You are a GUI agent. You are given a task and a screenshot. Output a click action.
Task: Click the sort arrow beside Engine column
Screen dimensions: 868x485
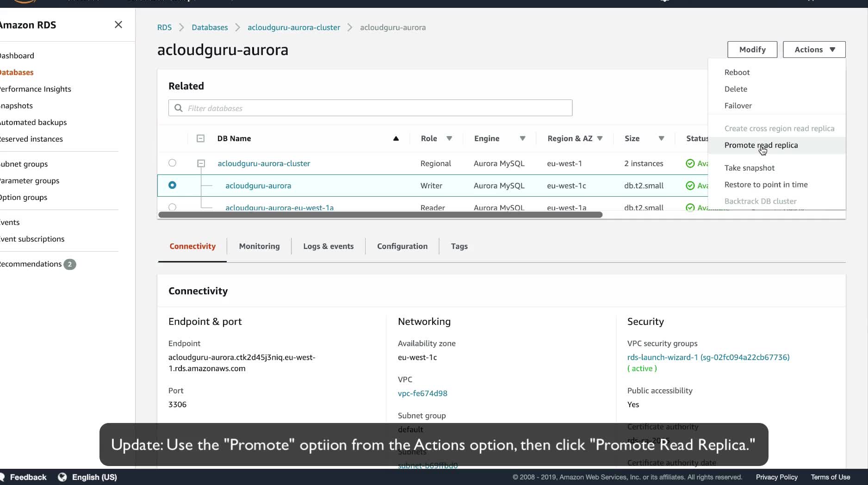pyautogui.click(x=522, y=138)
